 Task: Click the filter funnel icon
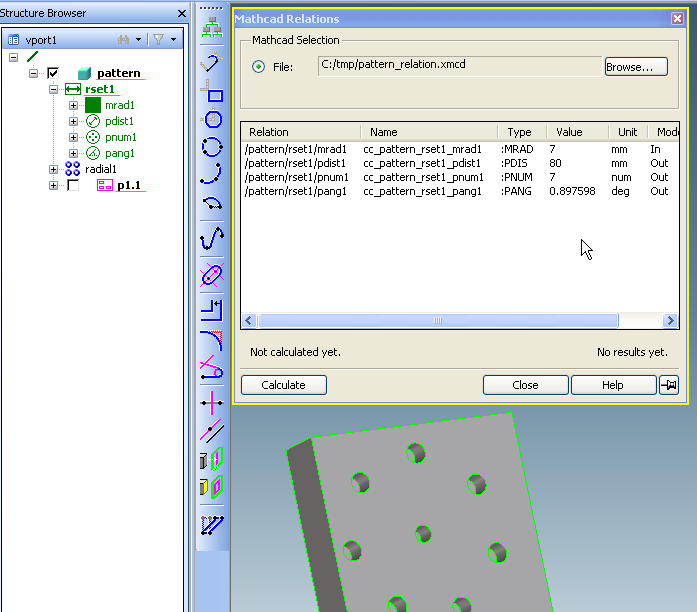(158, 39)
